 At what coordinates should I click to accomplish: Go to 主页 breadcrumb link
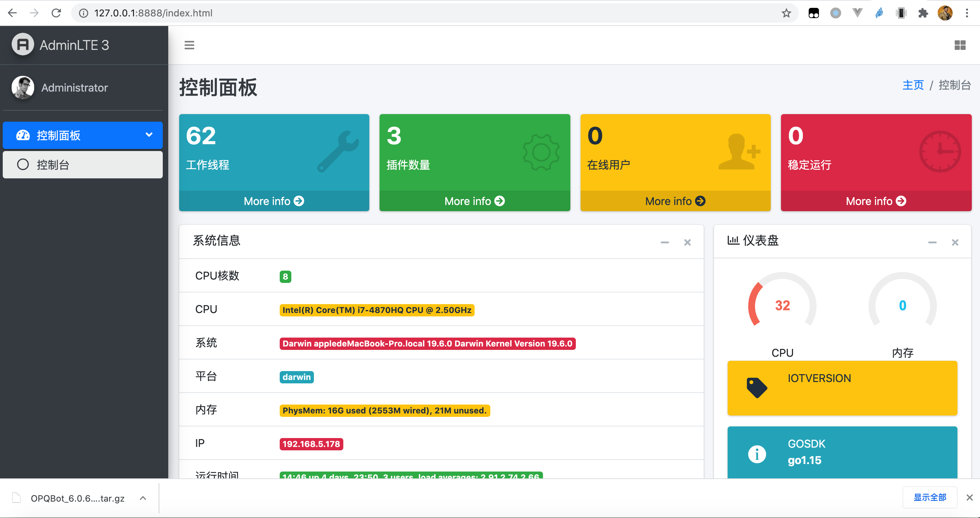point(913,85)
